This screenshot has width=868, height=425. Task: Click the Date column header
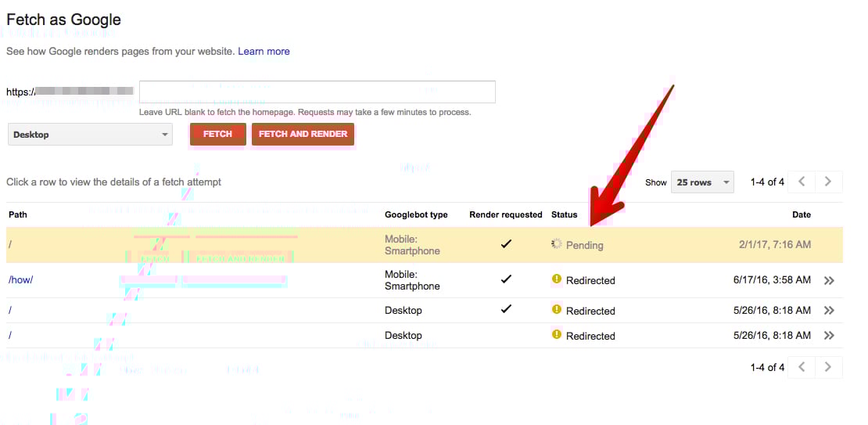click(x=802, y=214)
